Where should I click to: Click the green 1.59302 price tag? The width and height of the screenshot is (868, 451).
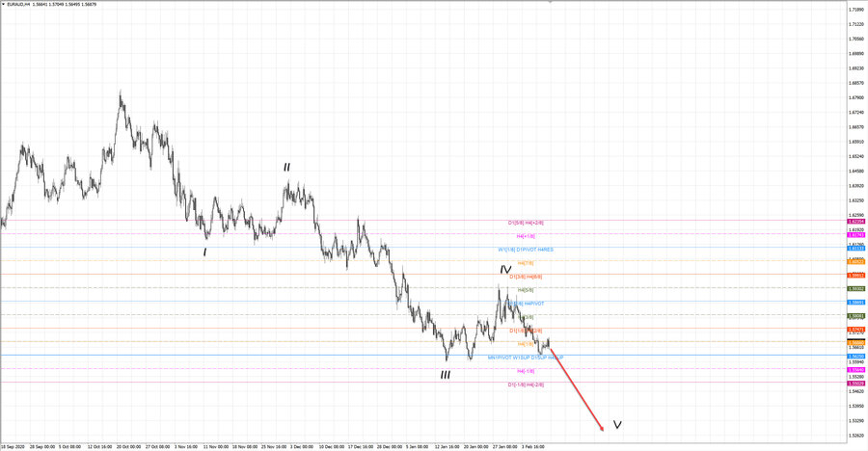tap(856, 289)
